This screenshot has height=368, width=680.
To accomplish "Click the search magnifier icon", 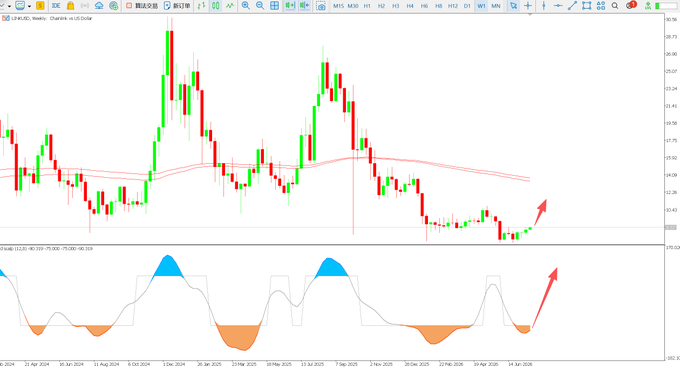I will 615,6.
